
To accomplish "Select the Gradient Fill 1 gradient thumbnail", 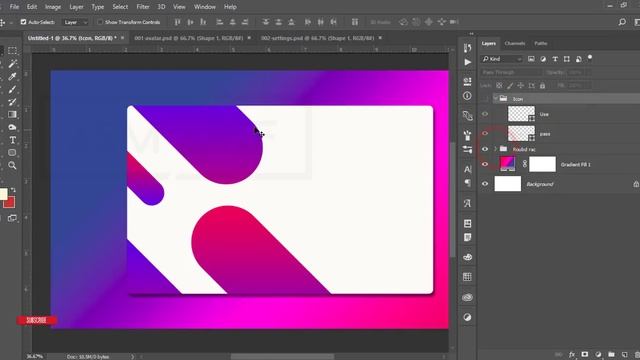I will pos(507,164).
